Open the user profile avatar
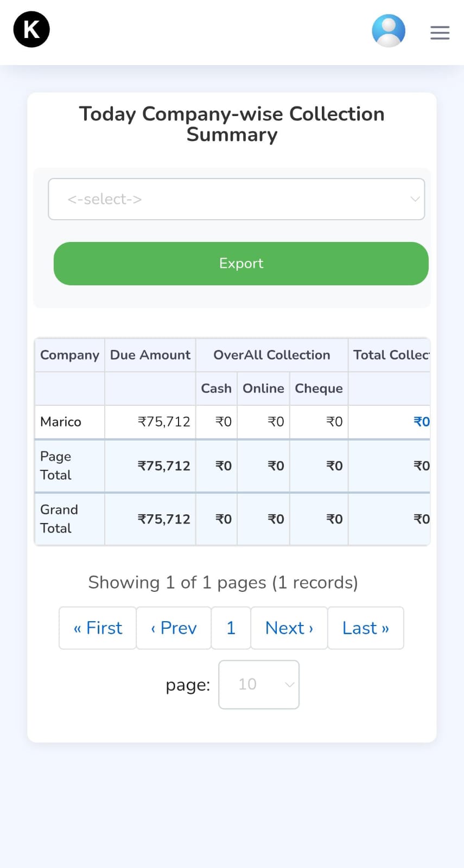The height and width of the screenshot is (868, 464). coord(388,31)
